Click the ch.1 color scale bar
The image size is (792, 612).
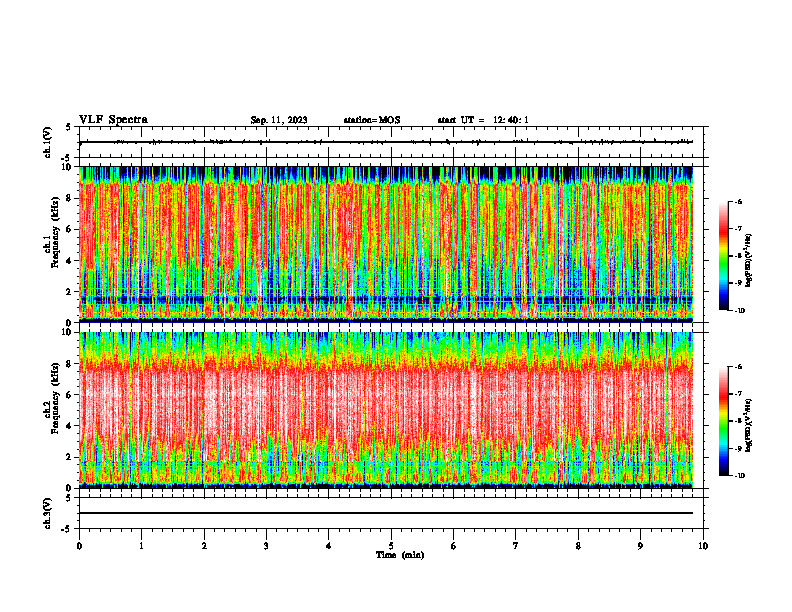(723, 256)
